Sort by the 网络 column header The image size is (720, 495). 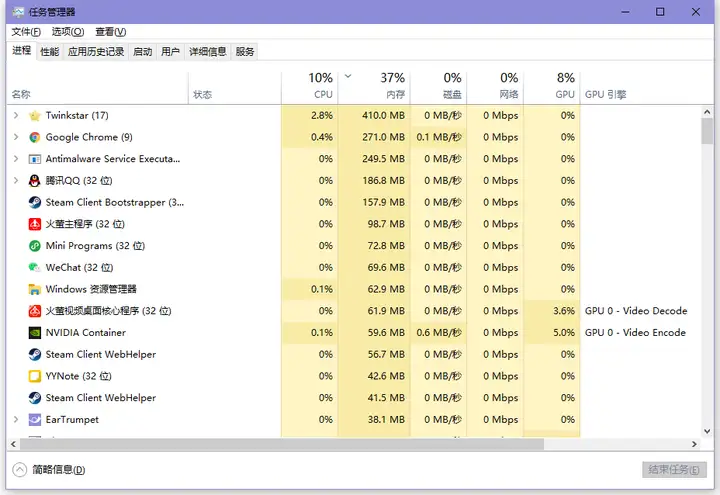pyautogui.click(x=495, y=88)
